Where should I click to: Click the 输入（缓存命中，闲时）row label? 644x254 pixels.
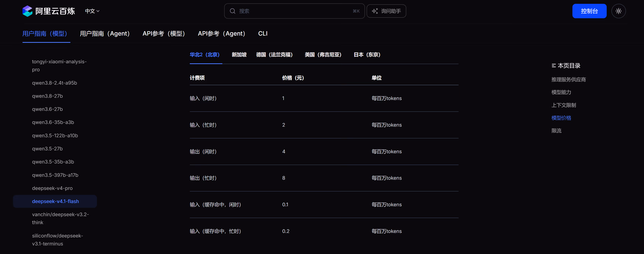(x=216, y=205)
